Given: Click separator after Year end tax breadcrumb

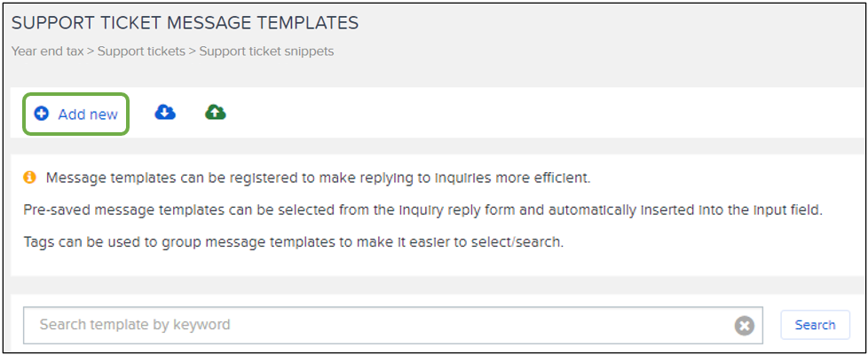Looking at the screenshot, I should (91, 51).
